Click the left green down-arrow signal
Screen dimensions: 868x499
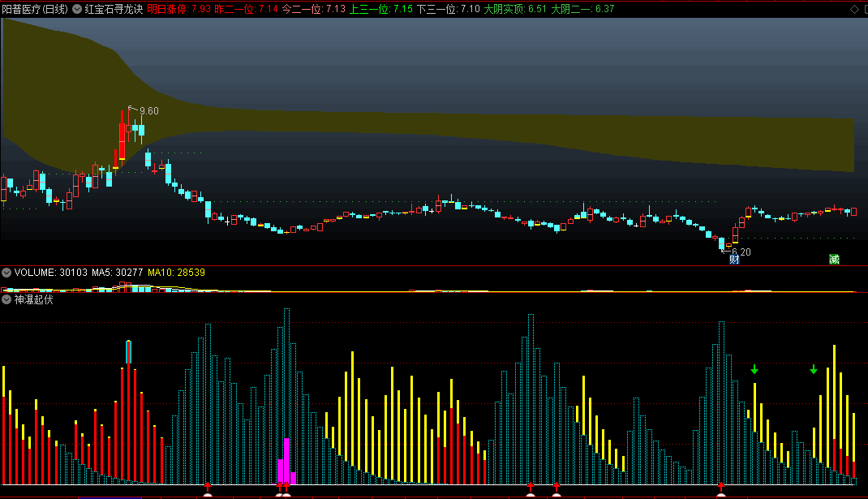(x=754, y=369)
